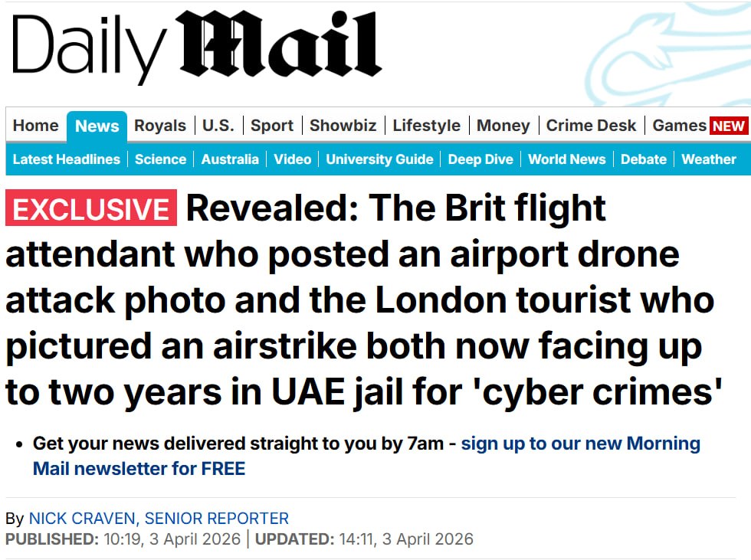Select the News tab

pyautogui.click(x=97, y=126)
